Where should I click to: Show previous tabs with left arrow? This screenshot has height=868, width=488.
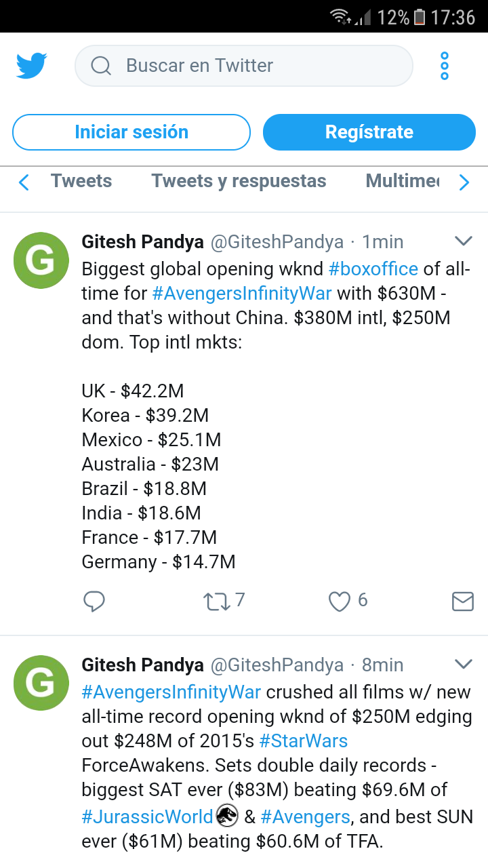24,182
